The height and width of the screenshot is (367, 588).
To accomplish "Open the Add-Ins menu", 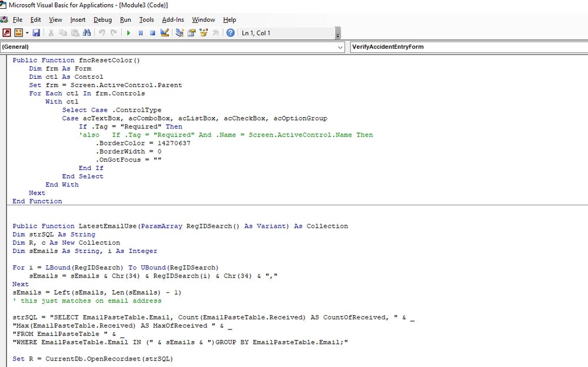I will click(x=173, y=19).
